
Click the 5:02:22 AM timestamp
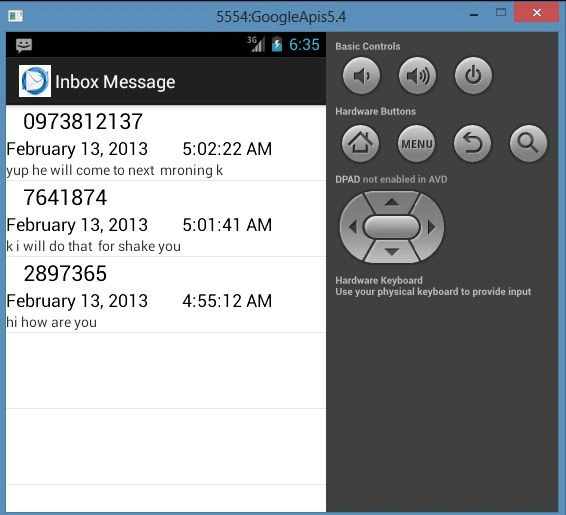[x=227, y=149]
